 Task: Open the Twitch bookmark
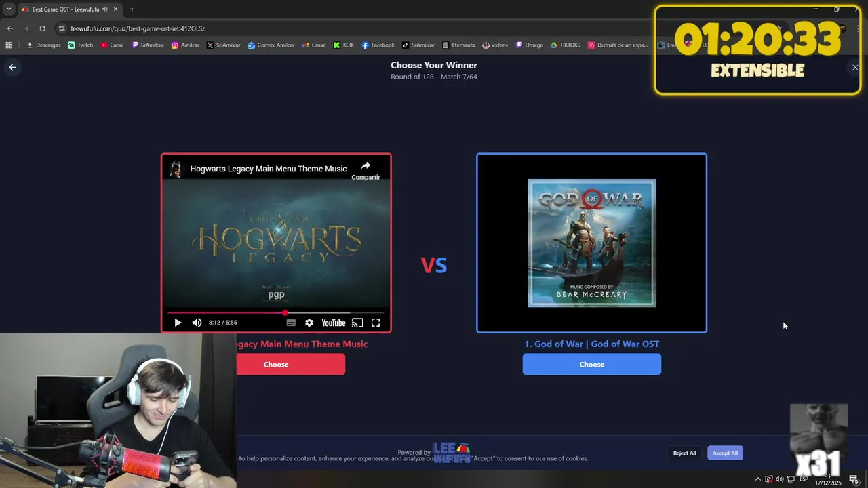[80, 45]
